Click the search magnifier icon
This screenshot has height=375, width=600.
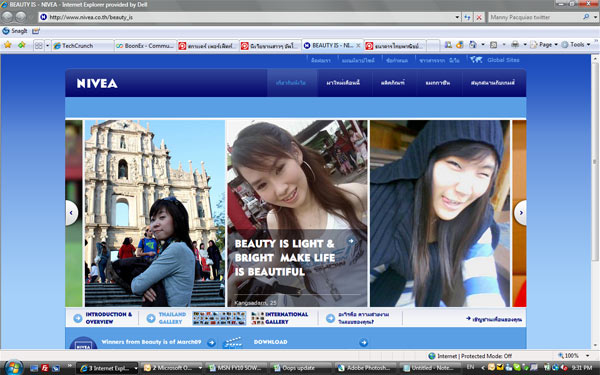click(x=585, y=17)
